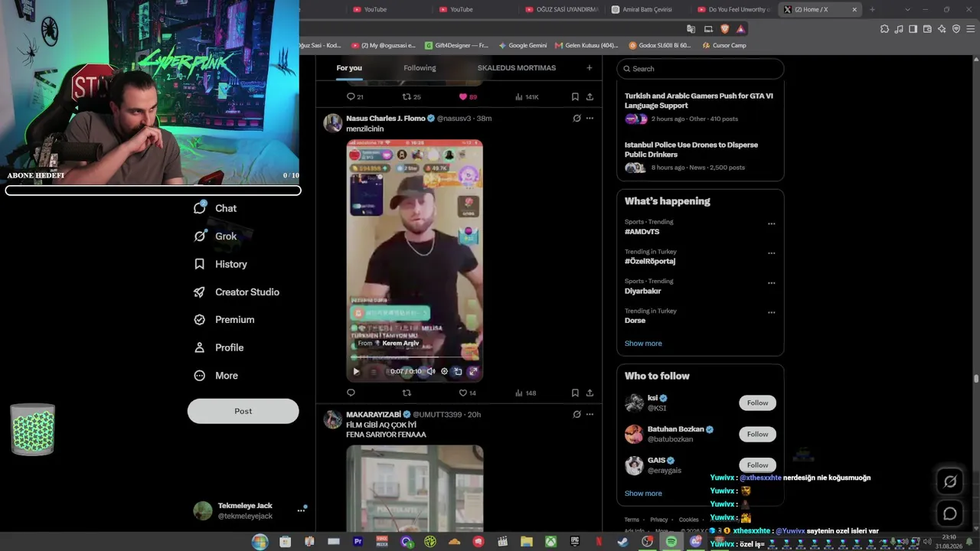
Task: Repost the top post with 25 reposts
Action: [x=412, y=97]
